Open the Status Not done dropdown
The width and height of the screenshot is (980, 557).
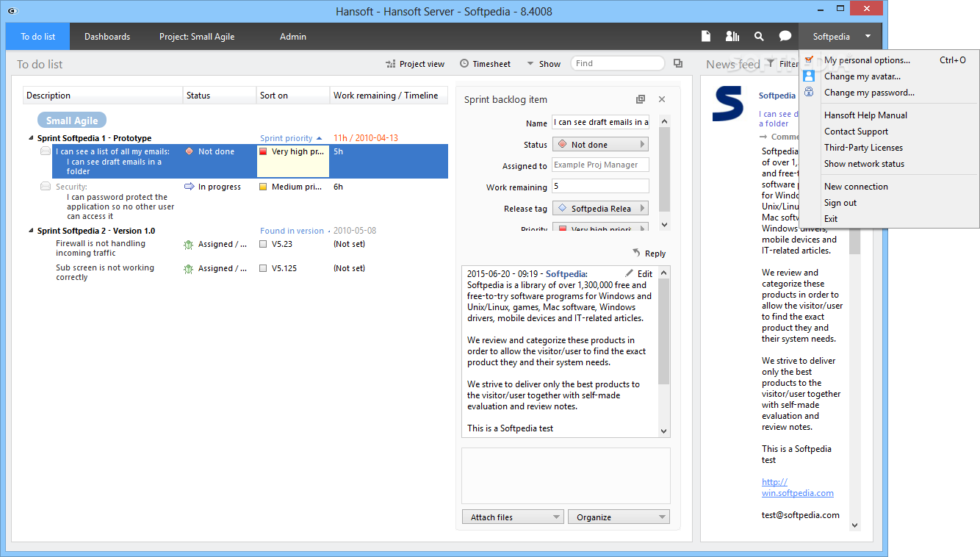pyautogui.click(x=600, y=145)
